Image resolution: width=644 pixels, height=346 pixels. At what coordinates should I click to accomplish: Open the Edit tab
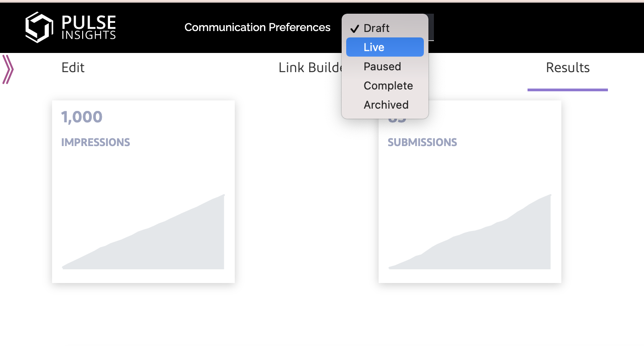[x=73, y=68]
